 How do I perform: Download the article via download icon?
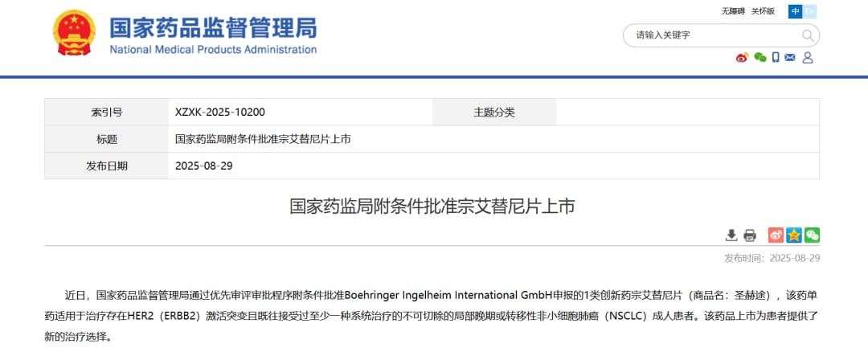point(731,235)
